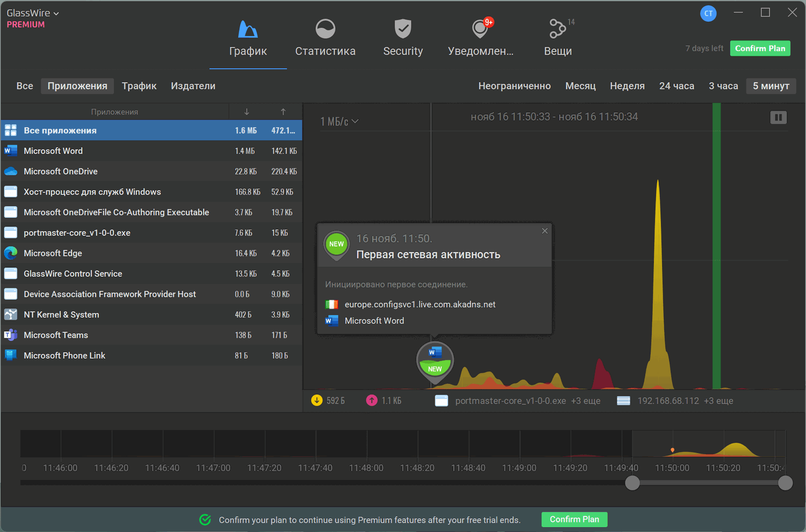Open the Security shield icon

point(402,29)
